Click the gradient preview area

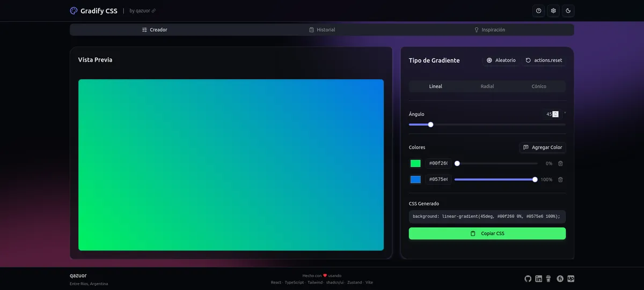tap(231, 165)
